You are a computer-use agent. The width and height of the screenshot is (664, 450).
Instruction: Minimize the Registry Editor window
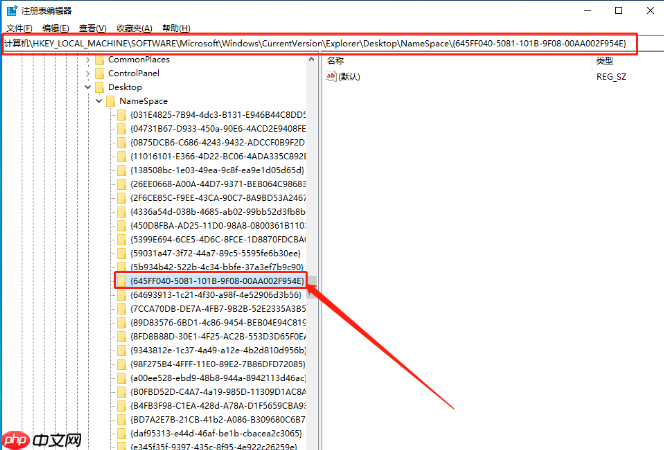[x=587, y=11]
